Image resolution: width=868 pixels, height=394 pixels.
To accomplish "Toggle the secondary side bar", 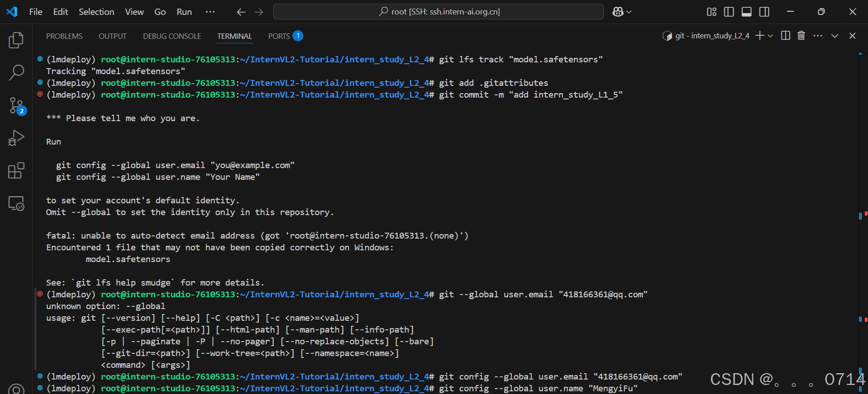I will 764,12.
